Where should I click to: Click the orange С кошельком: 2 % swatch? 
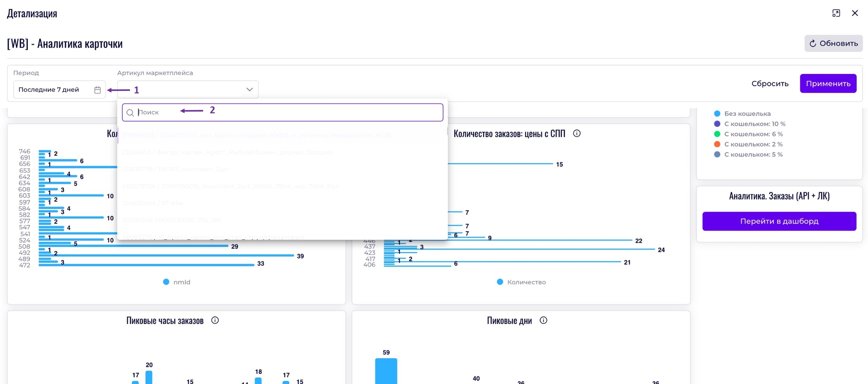717,144
